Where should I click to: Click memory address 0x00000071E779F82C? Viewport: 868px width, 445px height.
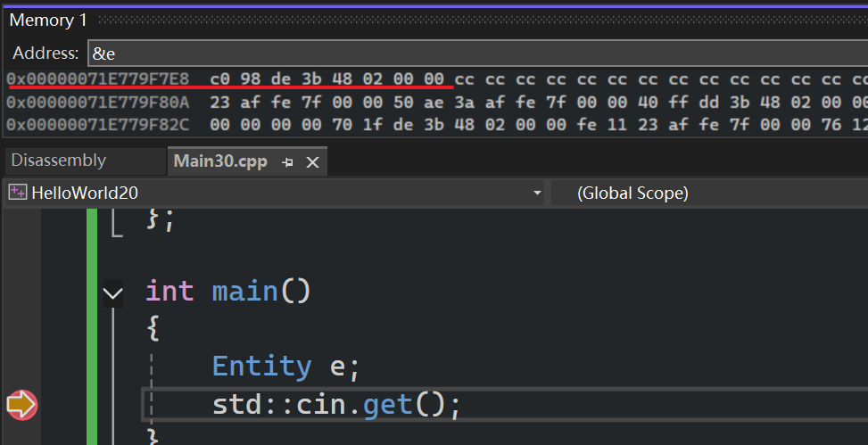pos(97,124)
